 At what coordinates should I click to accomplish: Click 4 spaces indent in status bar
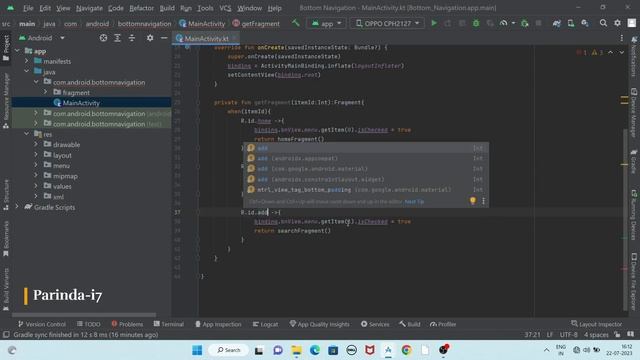[x=596, y=335]
